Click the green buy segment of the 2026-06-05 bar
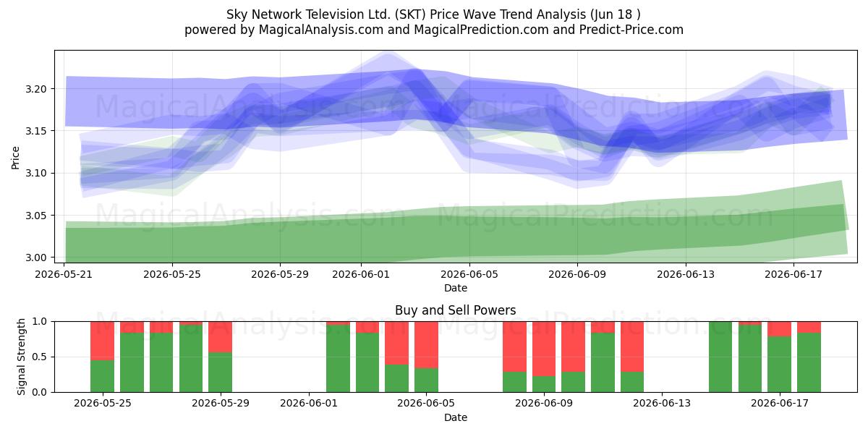 427,380
